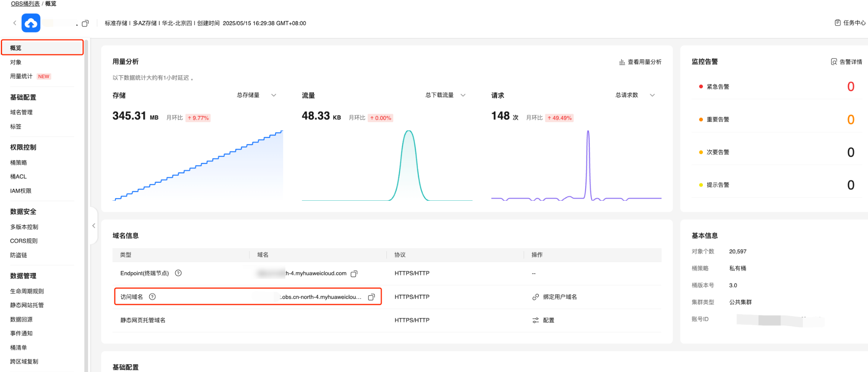Go to OBS桶列表 breadcrumb
The height and width of the screenshot is (372, 868).
click(x=25, y=4)
